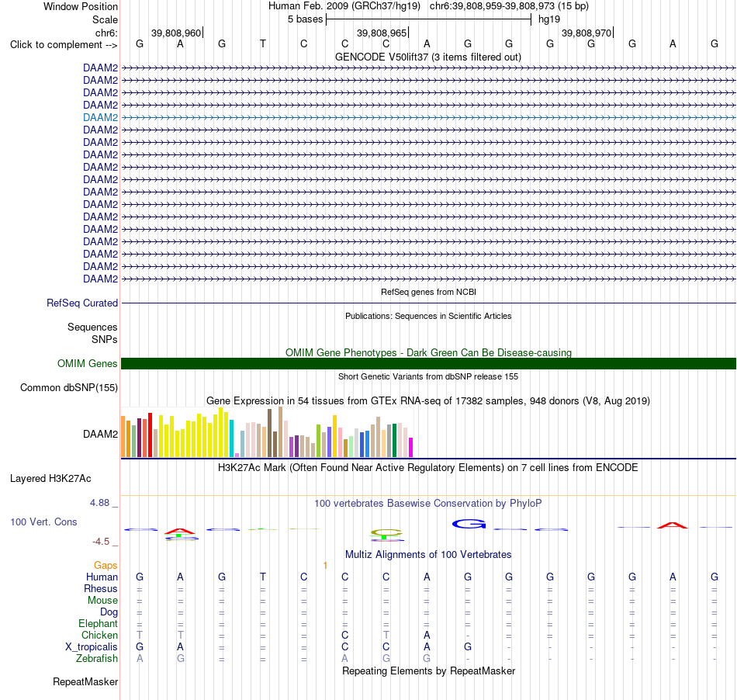Click the magenta last bar in the GTEx chart

[411, 447]
